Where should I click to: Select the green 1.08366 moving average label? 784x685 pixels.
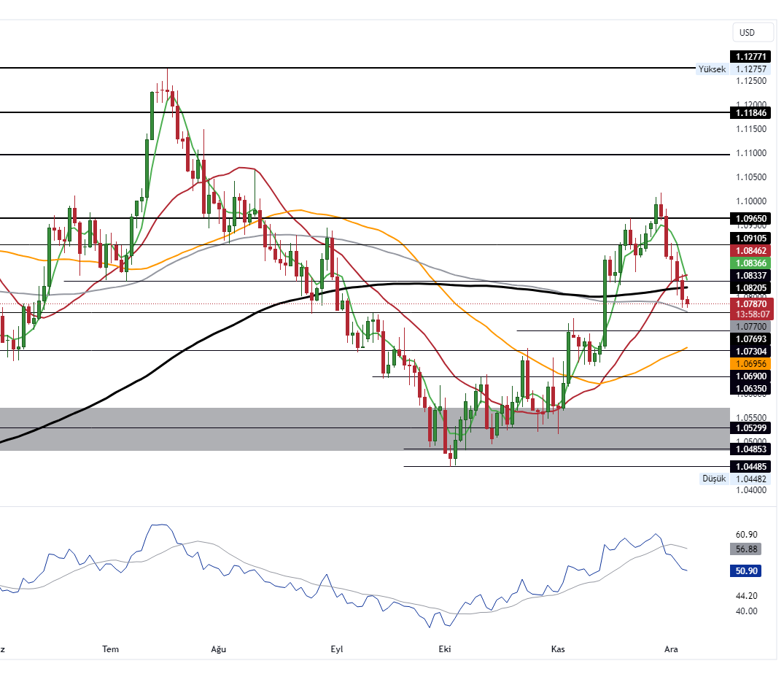752,263
